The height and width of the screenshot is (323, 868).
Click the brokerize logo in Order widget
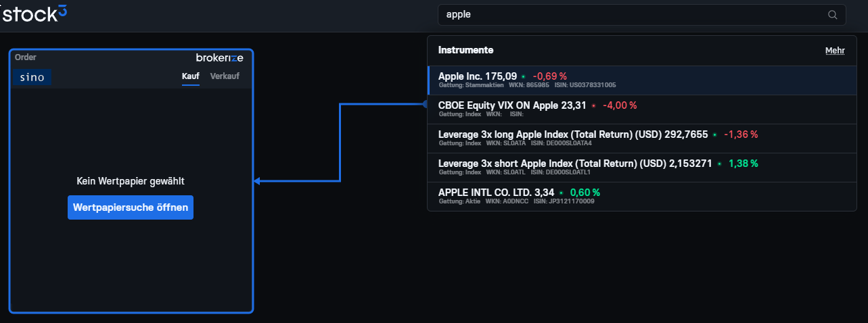click(x=219, y=57)
